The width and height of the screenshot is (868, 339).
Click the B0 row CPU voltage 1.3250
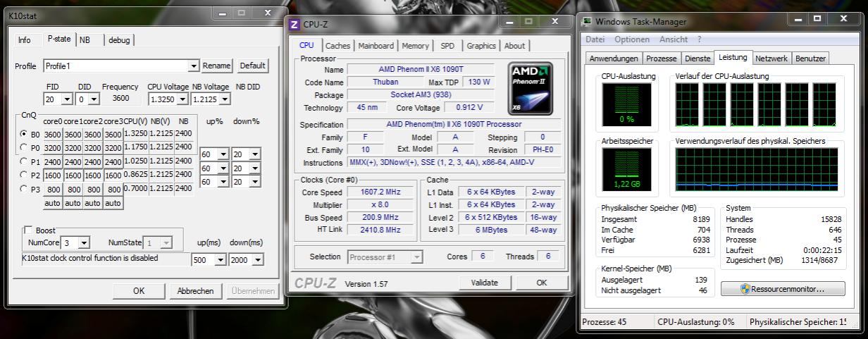(135, 133)
